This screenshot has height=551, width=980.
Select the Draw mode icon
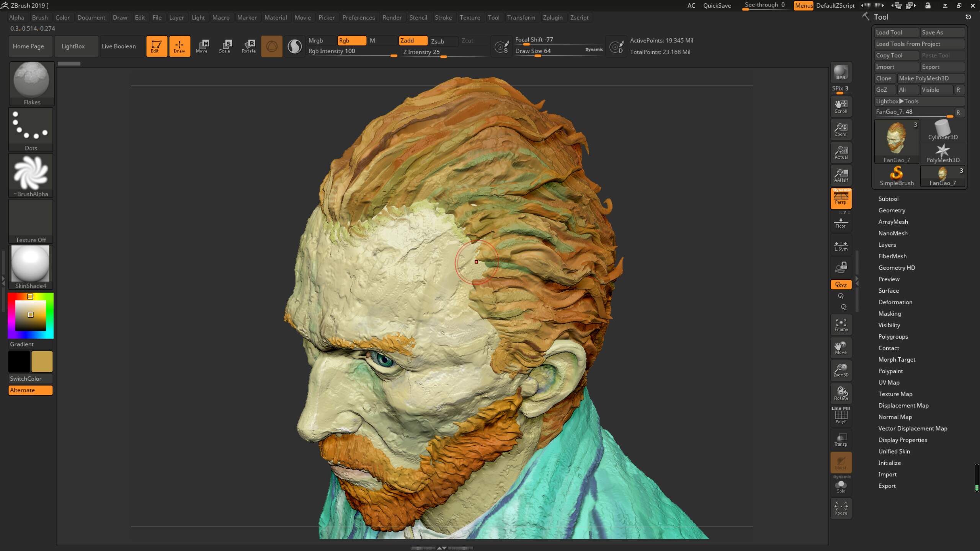180,46
